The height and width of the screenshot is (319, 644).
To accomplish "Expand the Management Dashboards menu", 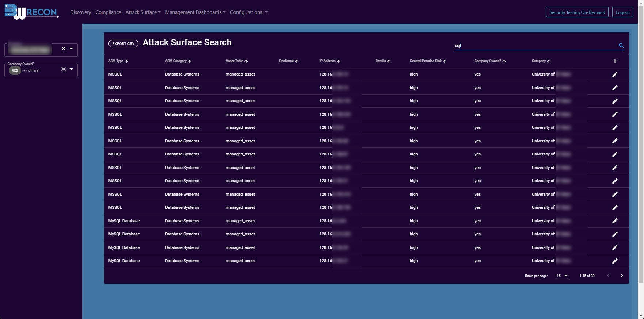I will [195, 12].
